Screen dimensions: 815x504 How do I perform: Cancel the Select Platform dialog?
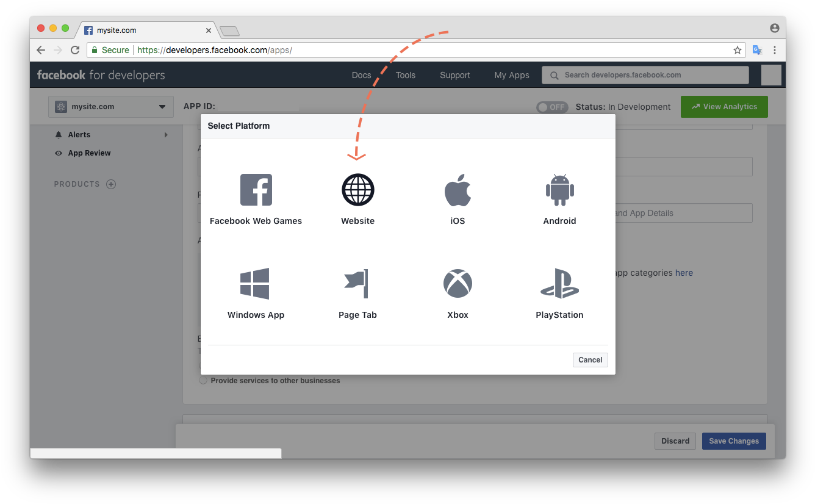pyautogui.click(x=590, y=360)
